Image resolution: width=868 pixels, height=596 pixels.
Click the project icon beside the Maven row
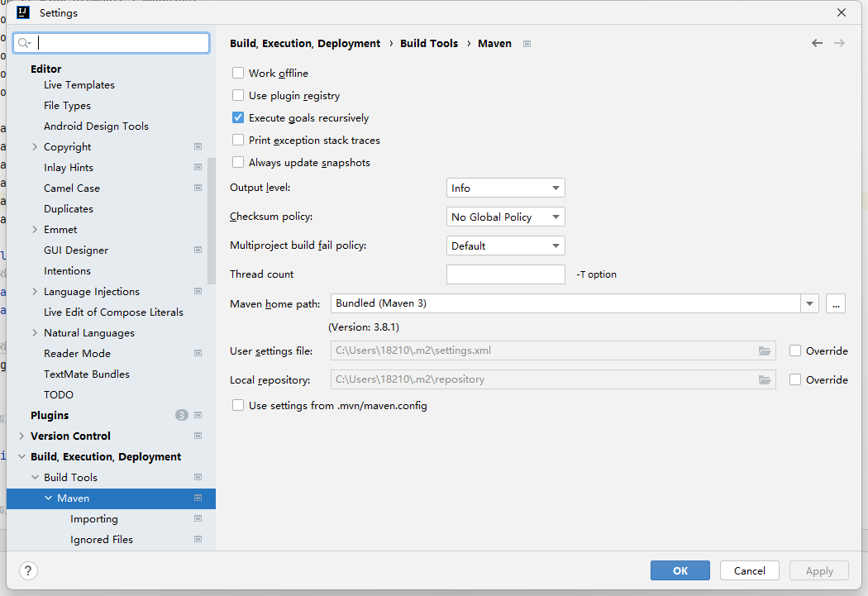pos(198,498)
